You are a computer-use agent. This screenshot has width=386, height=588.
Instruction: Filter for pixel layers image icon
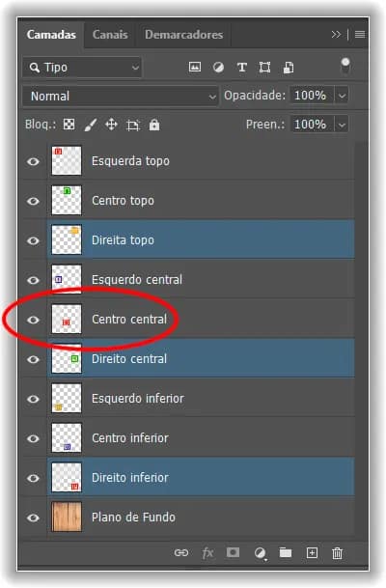click(195, 68)
